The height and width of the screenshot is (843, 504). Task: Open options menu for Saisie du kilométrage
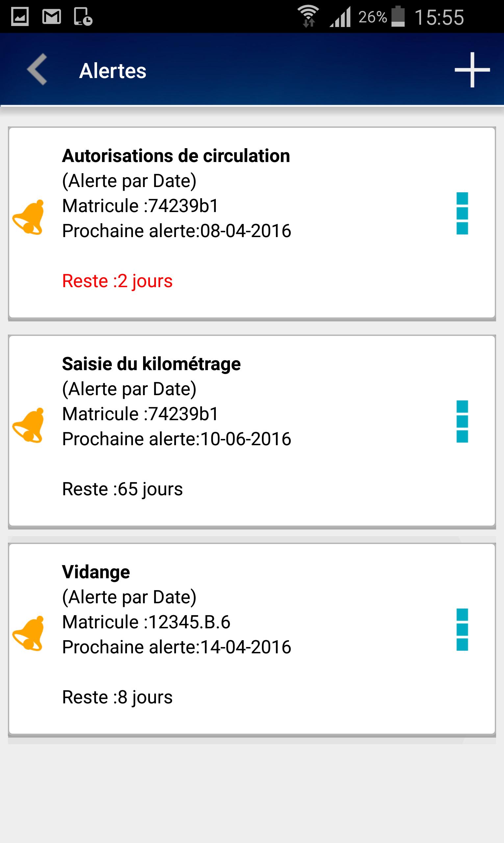coord(462,421)
